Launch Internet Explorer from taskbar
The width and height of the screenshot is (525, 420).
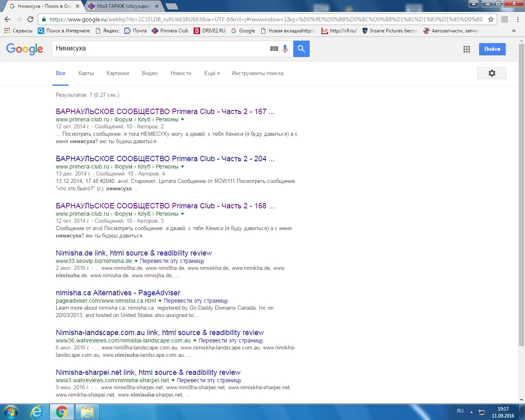(x=37, y=412)
